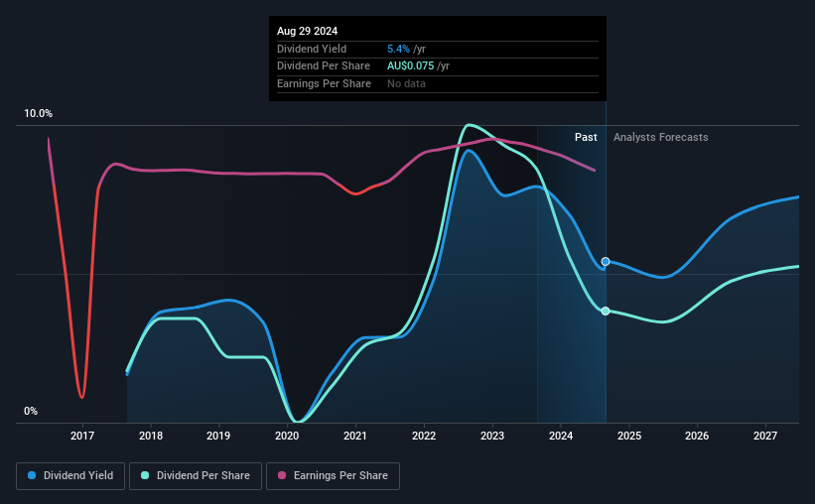Click the blue dividend yield data point marker

[606, 261]
